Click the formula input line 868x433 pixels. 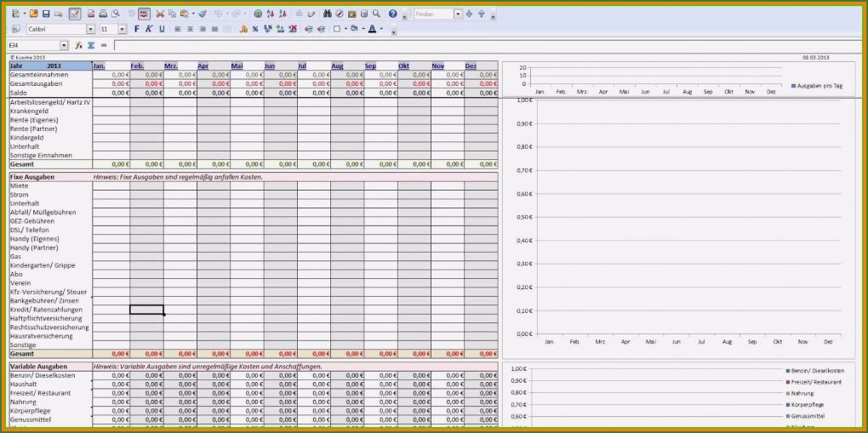425,45
